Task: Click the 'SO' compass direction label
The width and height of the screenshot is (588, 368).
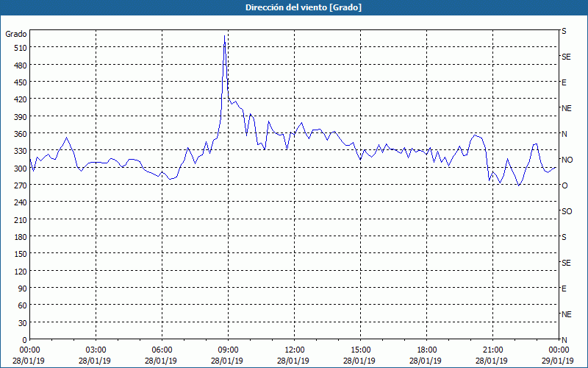Action: [x=567, y=211]
